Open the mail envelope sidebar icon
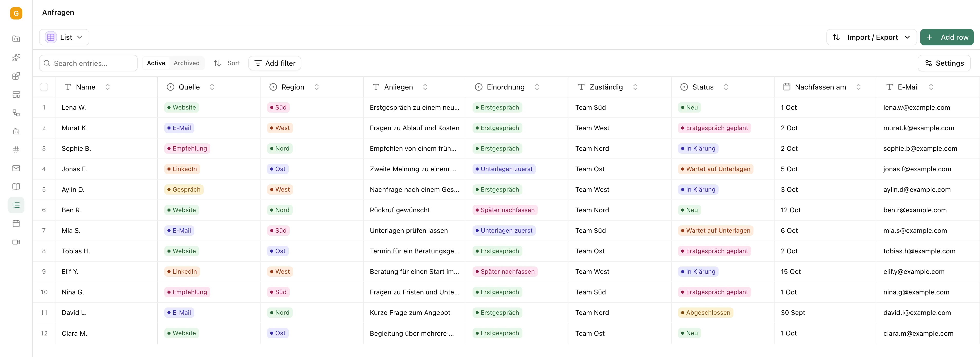Viewport: 980px width, 357px height. [16, 168]
